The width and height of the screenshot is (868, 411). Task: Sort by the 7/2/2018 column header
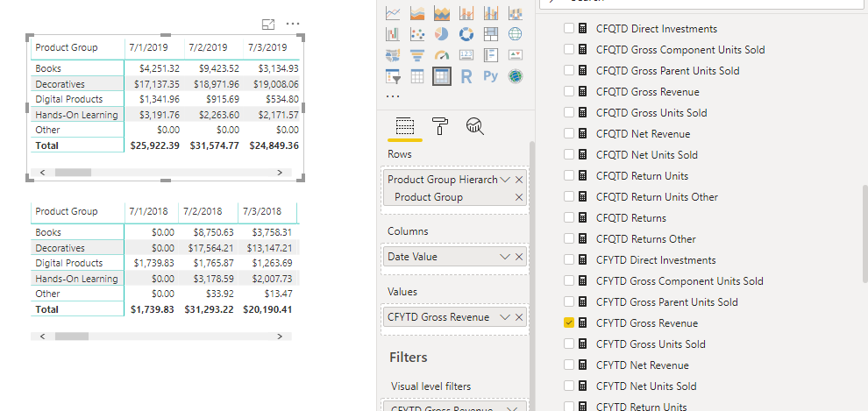click(203, 211)
